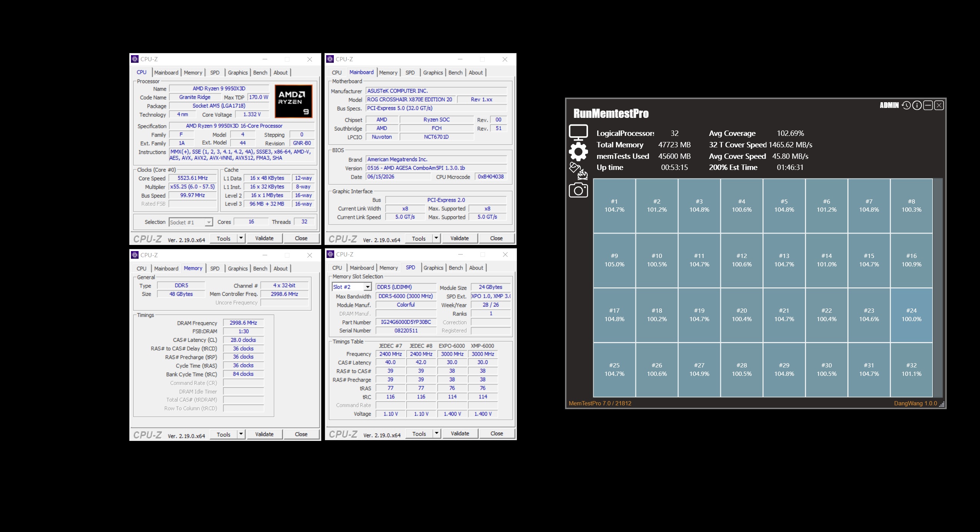Open SPD tab in Memory window
The height and width of the screenshot is (532, 980).
(215, 268)
